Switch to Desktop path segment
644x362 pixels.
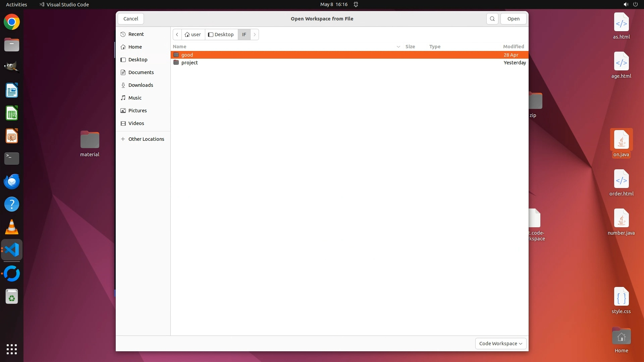(221, 35)
